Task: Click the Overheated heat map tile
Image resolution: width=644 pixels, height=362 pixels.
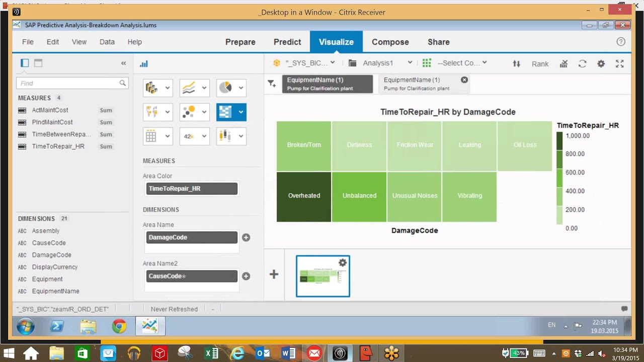Action: pos(304,197)
